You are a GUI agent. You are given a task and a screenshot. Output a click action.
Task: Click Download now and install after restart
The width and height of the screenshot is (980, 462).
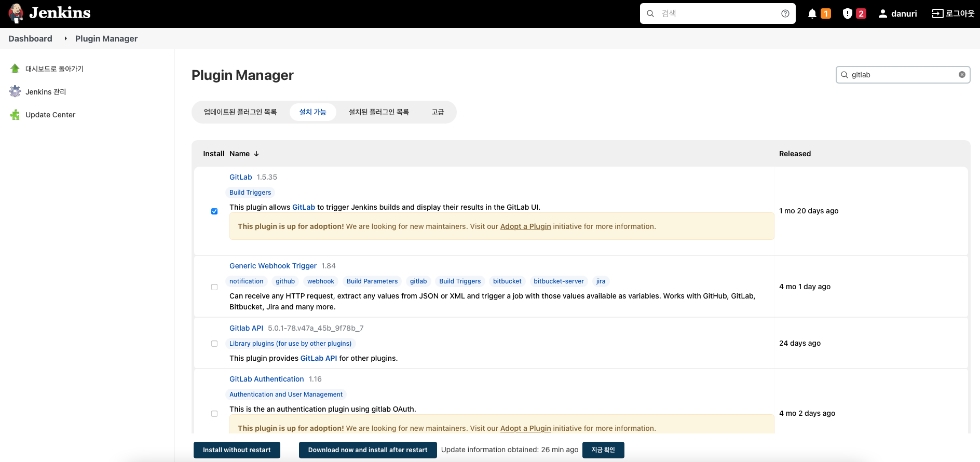click(x=367, y=450)
